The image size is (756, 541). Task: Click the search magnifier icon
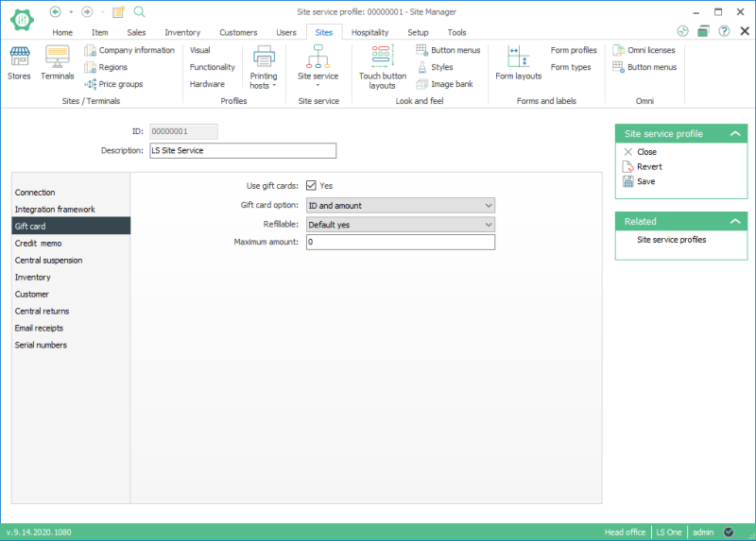139,11
